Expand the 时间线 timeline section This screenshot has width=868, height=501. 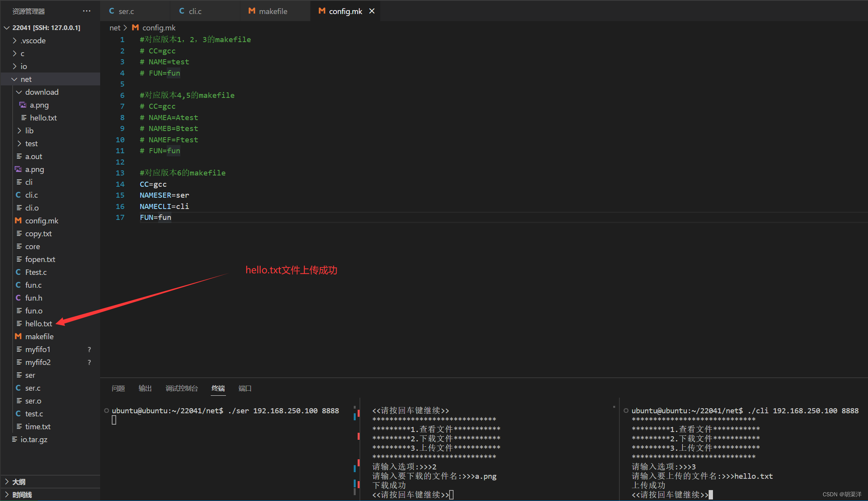7,495
